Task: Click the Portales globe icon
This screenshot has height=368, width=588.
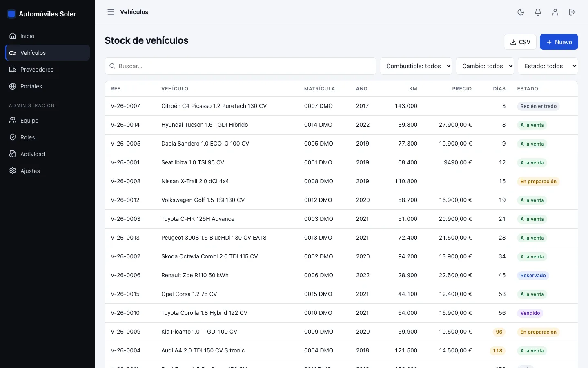Action: point(13,86)
